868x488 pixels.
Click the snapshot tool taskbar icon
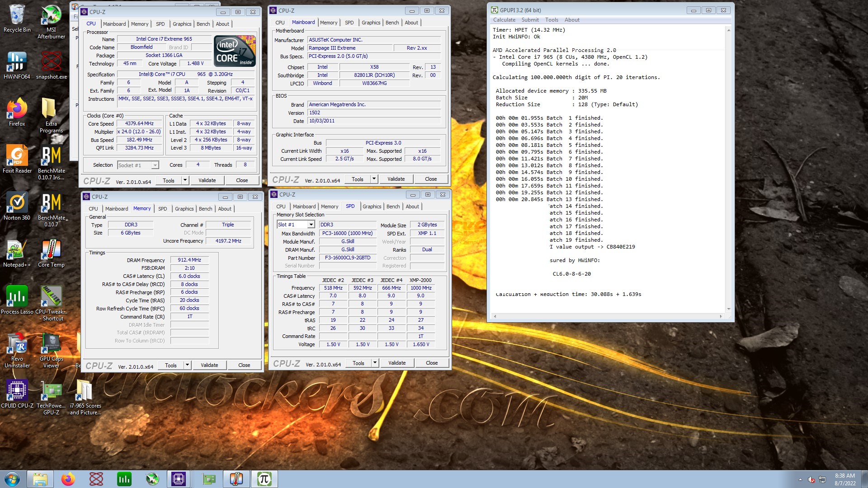(96, 479)
